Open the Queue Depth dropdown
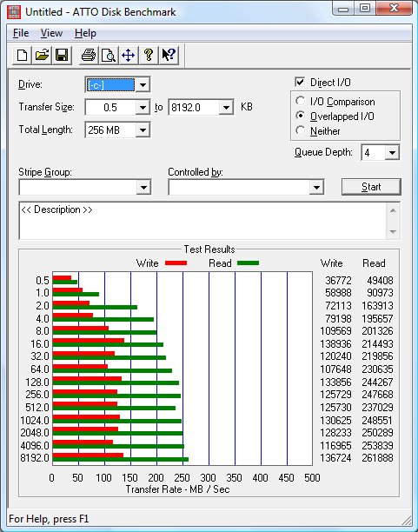Viewport: 418px width, 532px height. coord(392,153)
